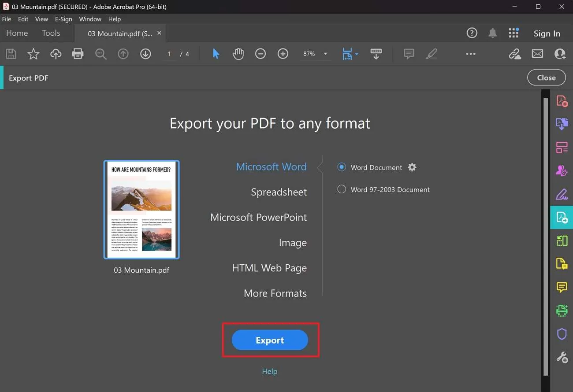
Task: Choose HTML Web Page export format
Action: point(269,268)
